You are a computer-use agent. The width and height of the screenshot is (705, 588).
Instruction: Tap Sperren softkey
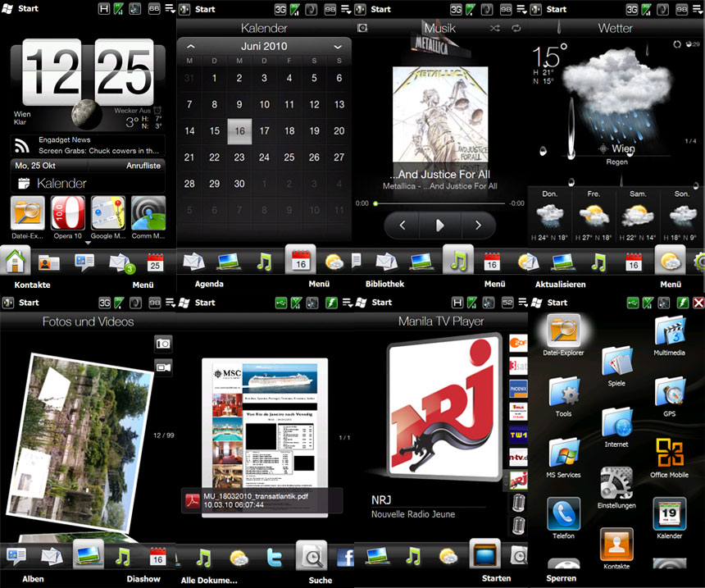click(x=561, y=578)
